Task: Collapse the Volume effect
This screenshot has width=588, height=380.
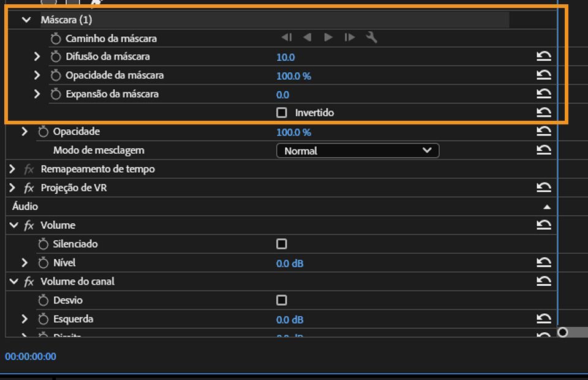Action: (x=14, y=226)
